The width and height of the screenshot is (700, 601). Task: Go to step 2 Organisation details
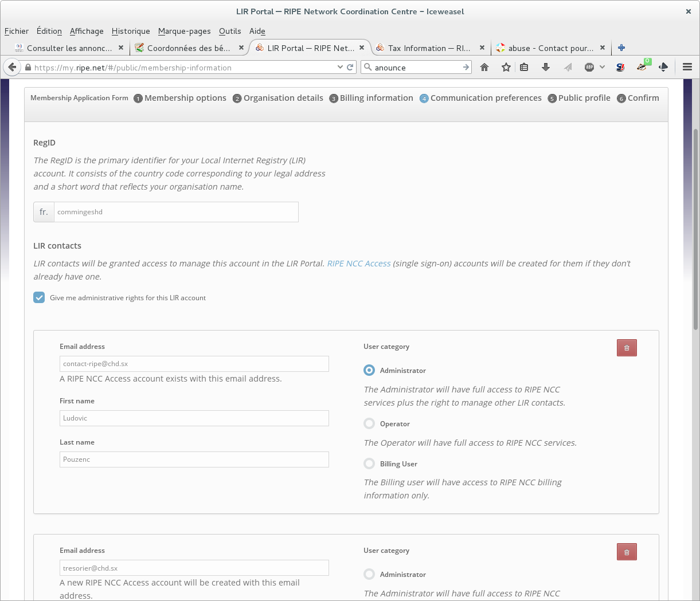278,98
